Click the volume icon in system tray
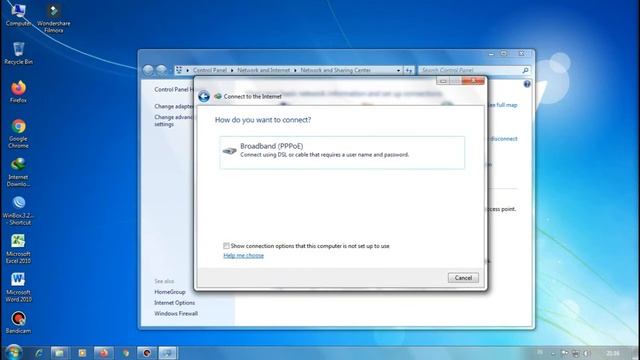This screenshot has height=360, width=640. [x=587, y=353]
